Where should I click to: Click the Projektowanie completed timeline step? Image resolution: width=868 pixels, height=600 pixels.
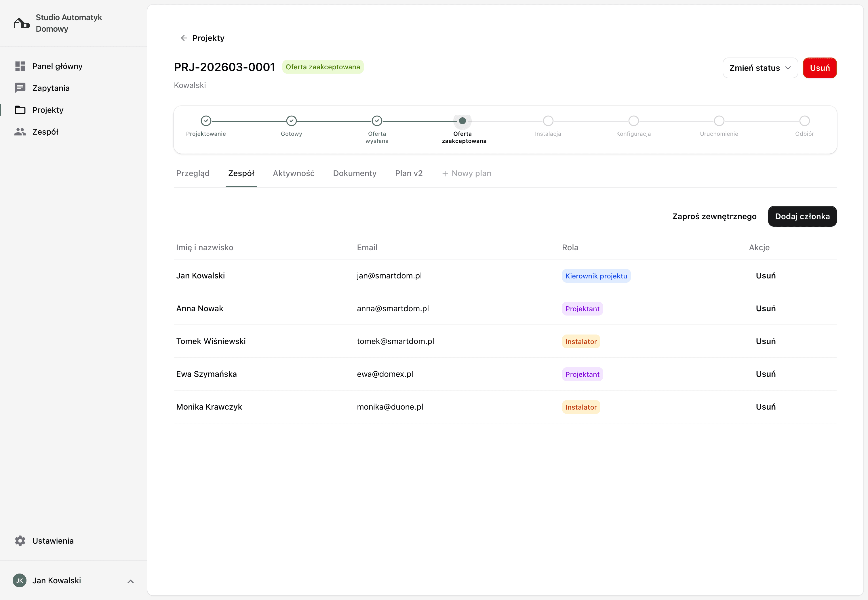[206, 121]
